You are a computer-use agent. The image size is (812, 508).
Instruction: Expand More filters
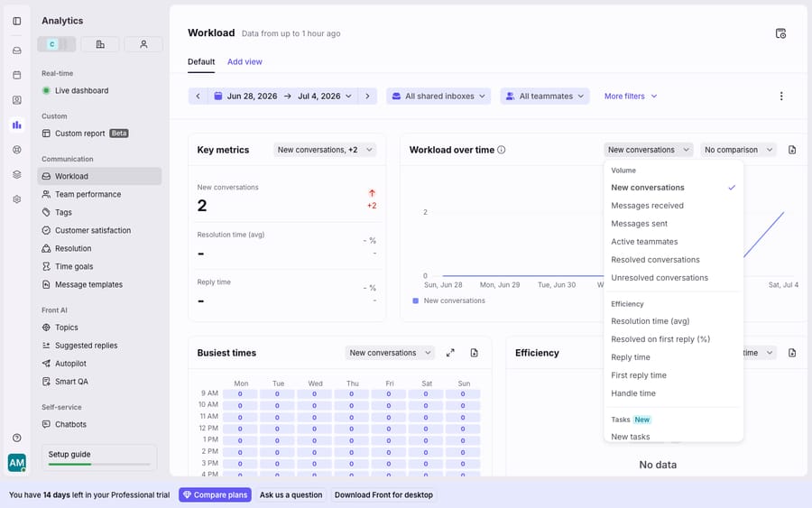(x=631, y=97)
